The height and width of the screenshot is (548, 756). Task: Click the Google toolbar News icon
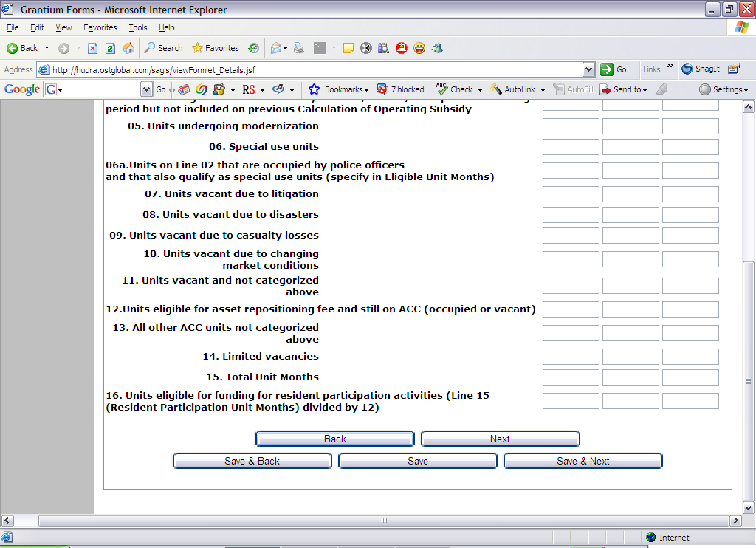(x=184, y=89)
